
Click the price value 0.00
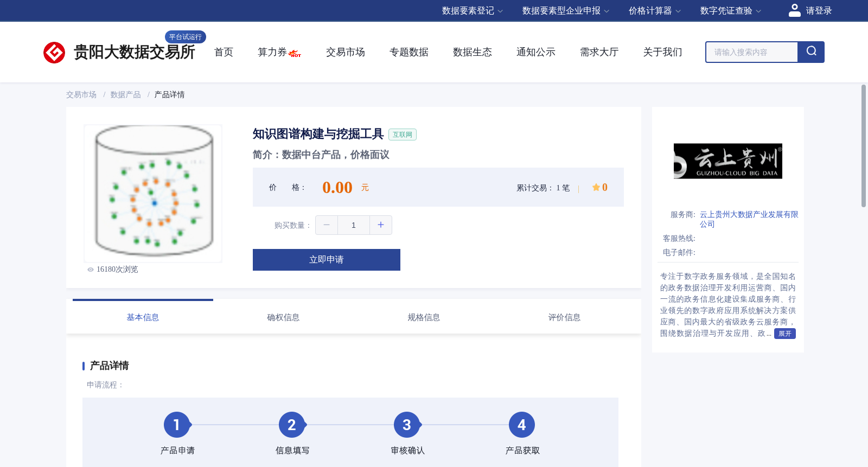click(337, 188)
